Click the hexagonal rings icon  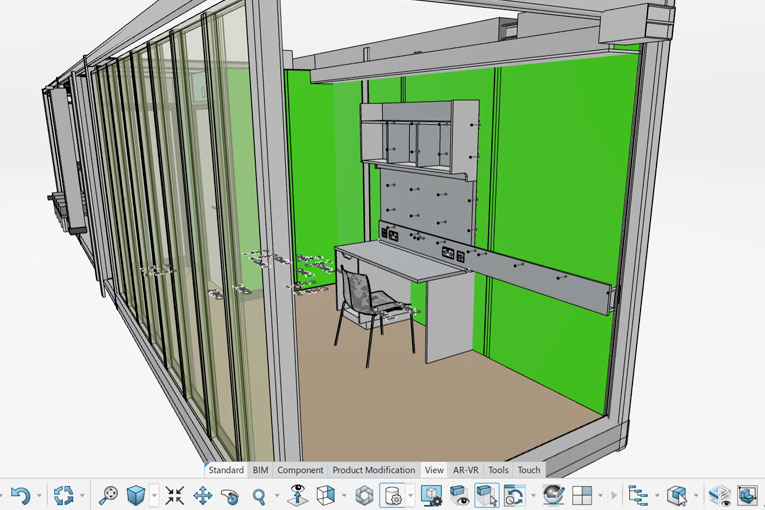pos(364,496)
